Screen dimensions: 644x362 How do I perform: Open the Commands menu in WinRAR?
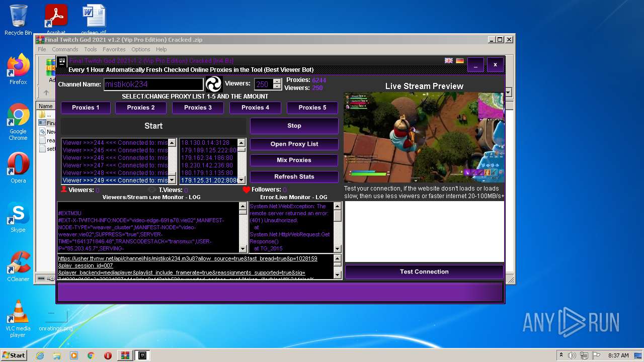pos(65,49)
